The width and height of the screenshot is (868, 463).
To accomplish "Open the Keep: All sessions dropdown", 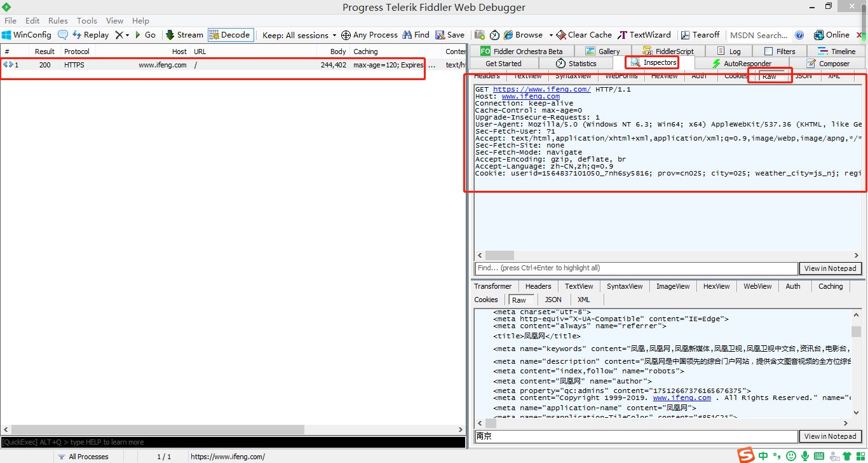I will [300, 35].
